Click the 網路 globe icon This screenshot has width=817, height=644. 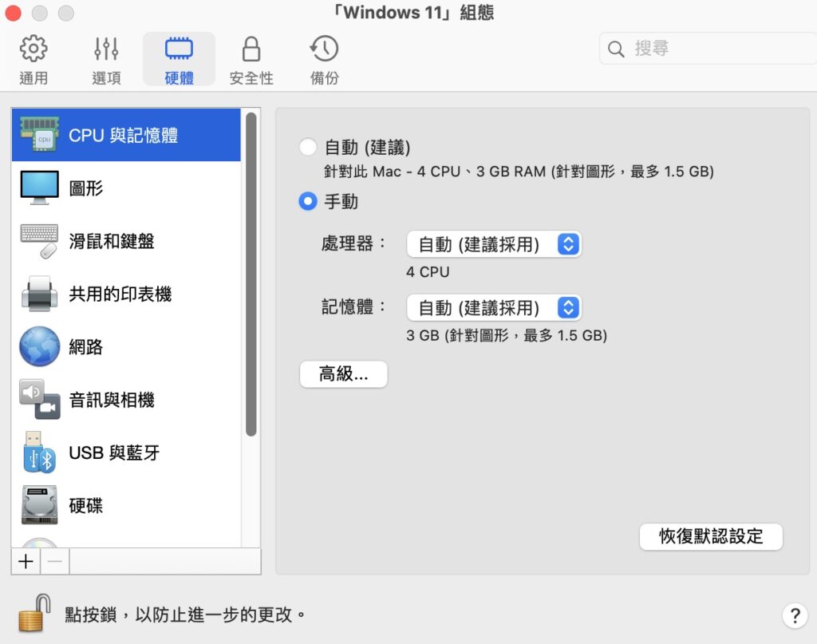point(40,346)
